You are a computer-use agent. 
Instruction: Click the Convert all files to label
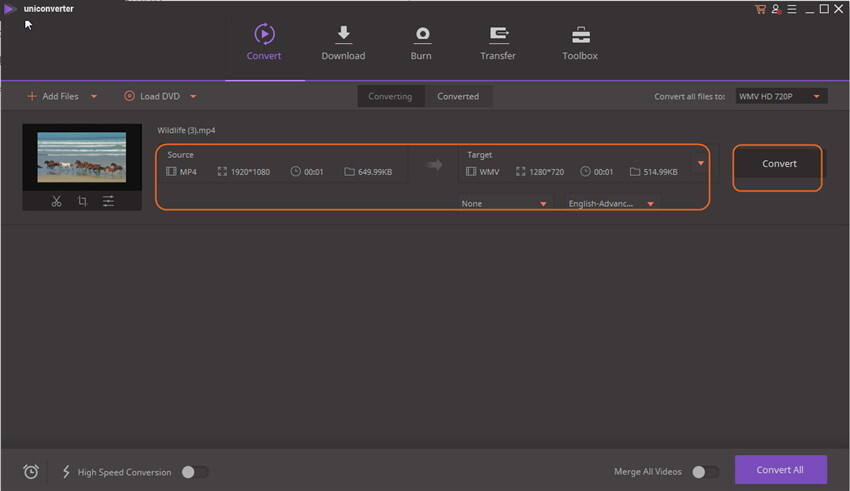tap(690, 96)
